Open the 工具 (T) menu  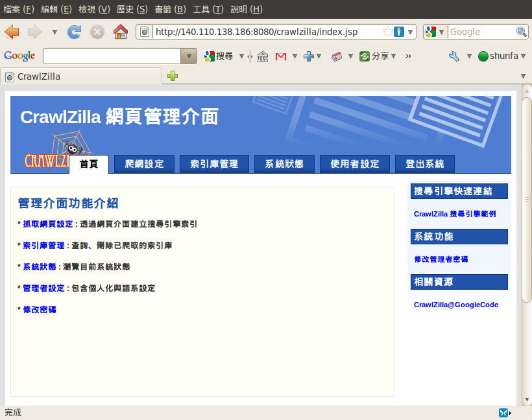click(x=208, y=9)
